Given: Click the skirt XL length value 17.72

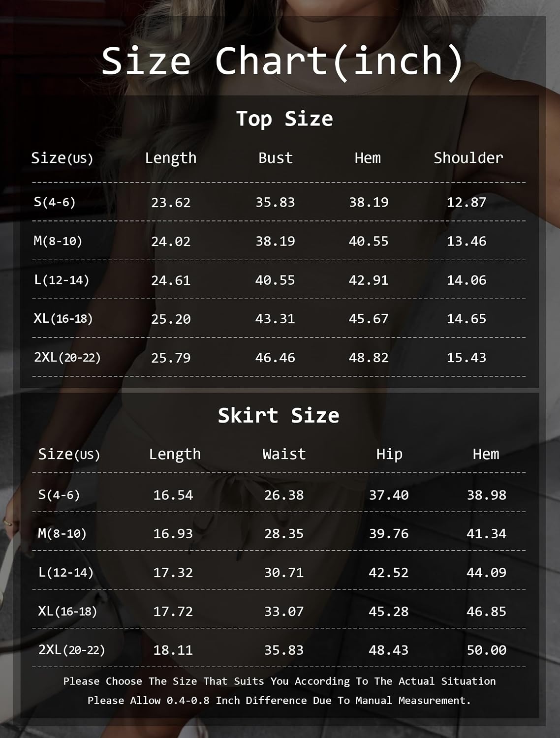Looking at the screenshot, I should (173, 611).
